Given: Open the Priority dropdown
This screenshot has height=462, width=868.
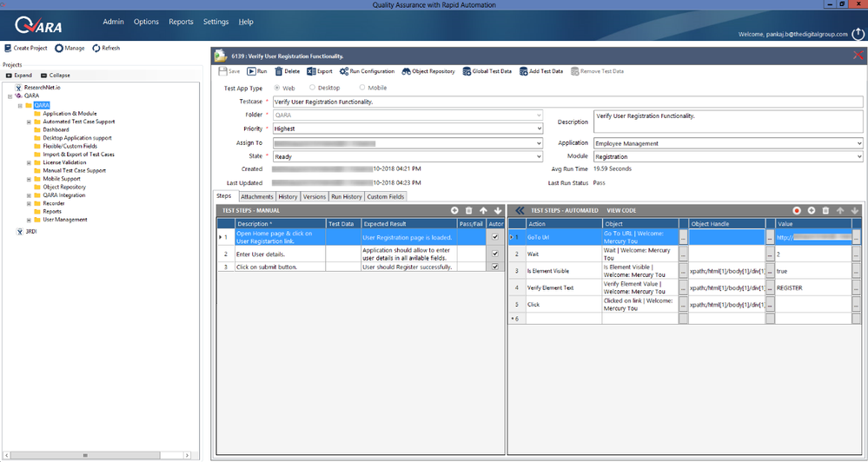Looking at the screenshot, I should [540, 129].
